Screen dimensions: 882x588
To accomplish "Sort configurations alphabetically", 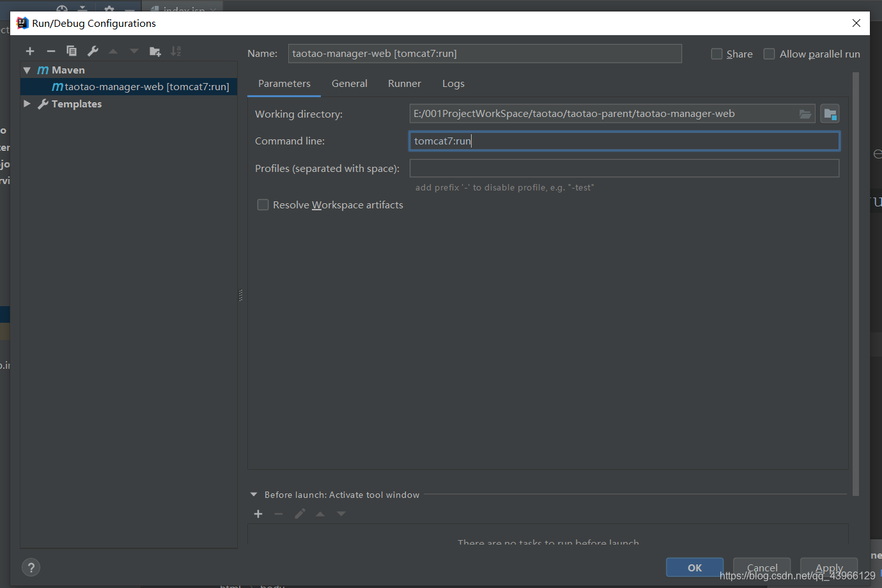I will 176,51.
